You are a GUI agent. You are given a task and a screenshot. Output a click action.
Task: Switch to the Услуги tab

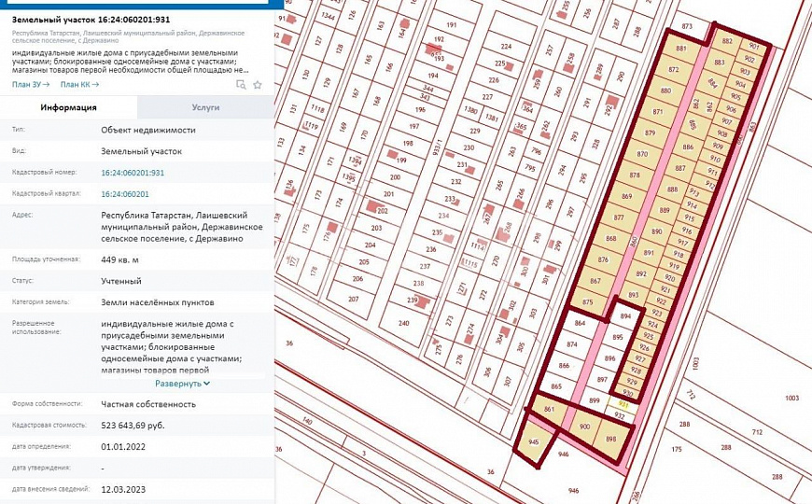[x=205, y=107]
